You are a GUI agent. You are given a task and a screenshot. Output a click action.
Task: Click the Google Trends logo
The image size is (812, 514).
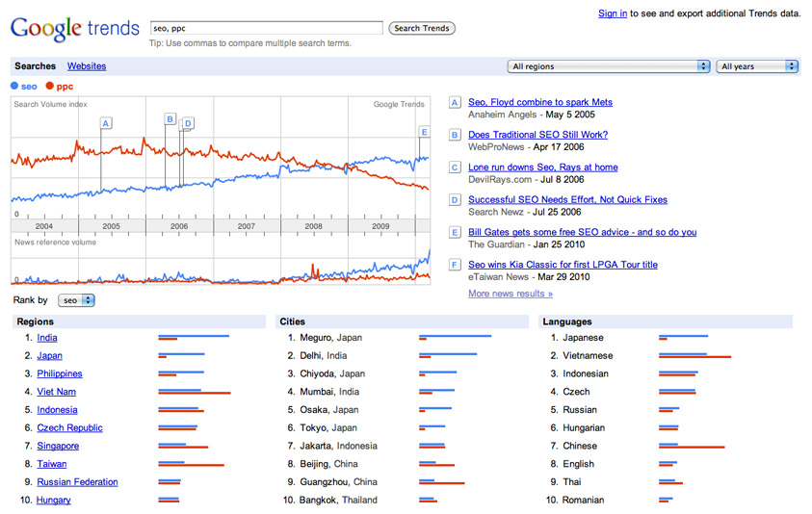pos(75,29)
